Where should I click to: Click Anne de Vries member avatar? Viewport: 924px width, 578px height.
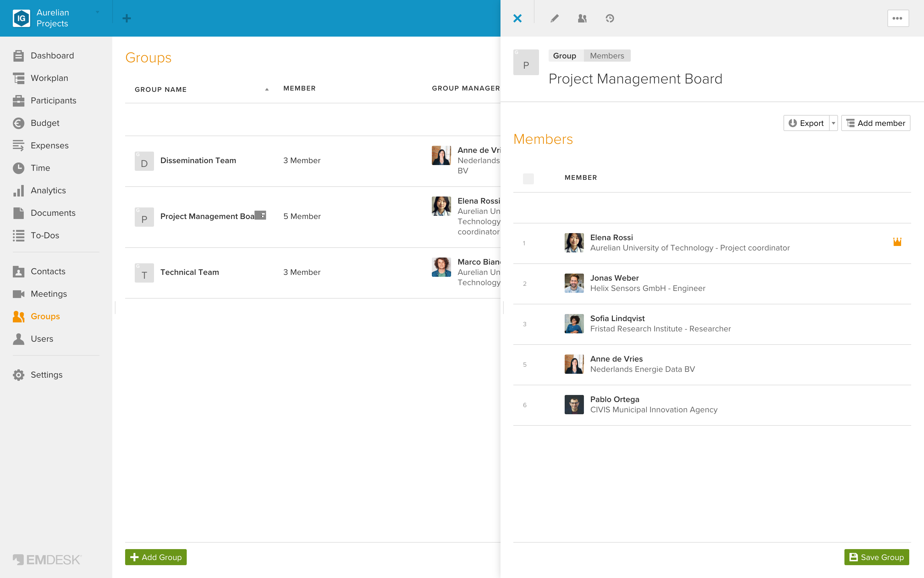point(574,364)
